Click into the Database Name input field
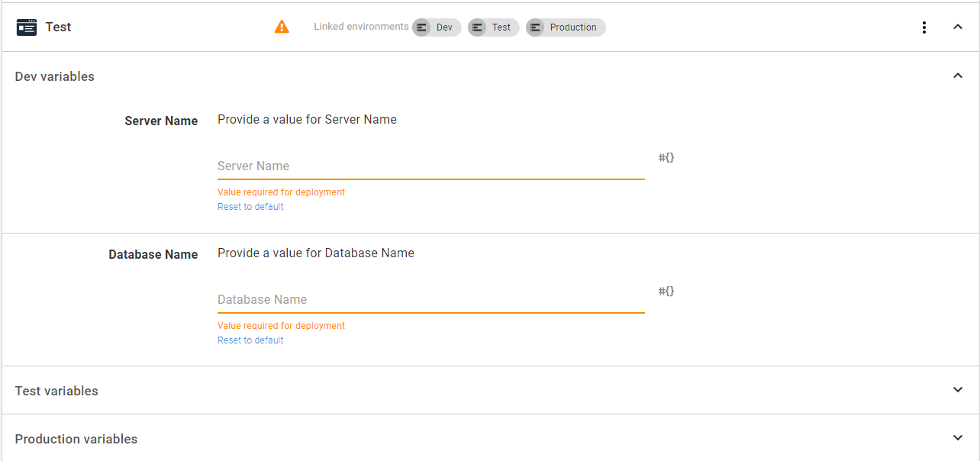Image resolution: width=980 pixels, height=461 pixels. (431, 299)
